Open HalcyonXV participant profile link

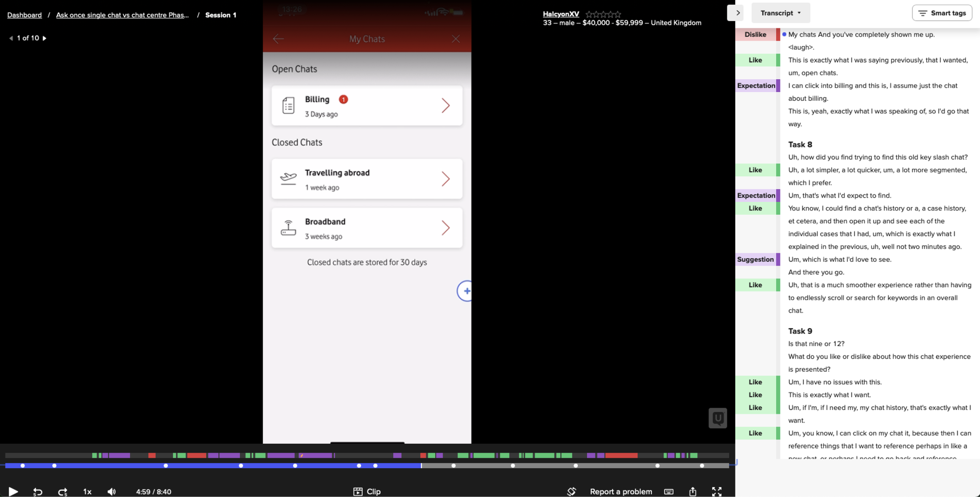point(561,14)
